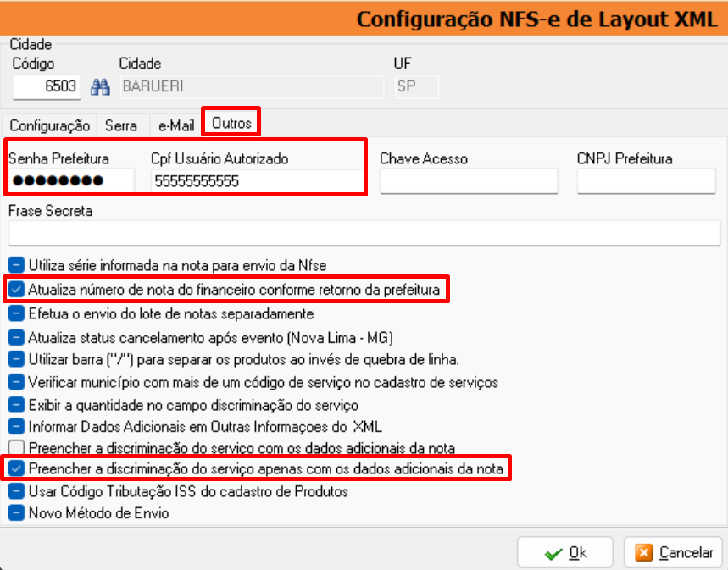Toggle Exibir a quantidade no campo discriminação
Image resolution: width=728 pixels, height=570 pixels.
[x=16, y=405]
